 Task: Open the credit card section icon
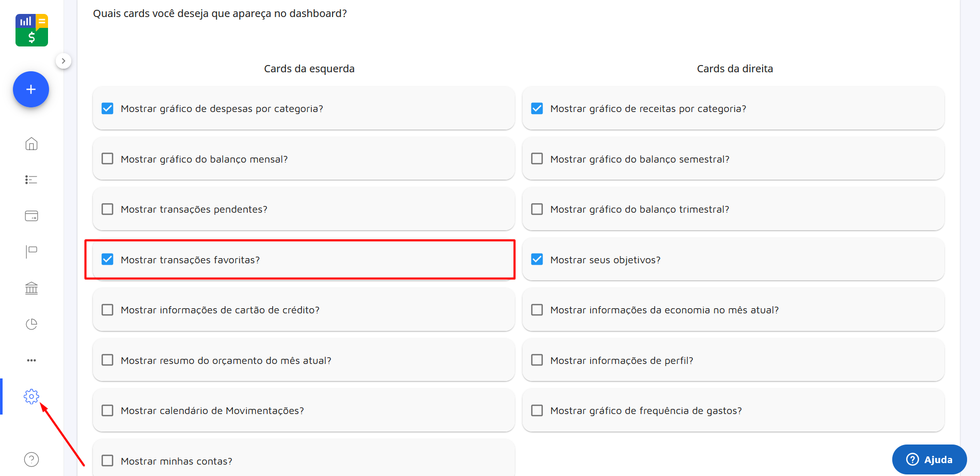[31, 216]
